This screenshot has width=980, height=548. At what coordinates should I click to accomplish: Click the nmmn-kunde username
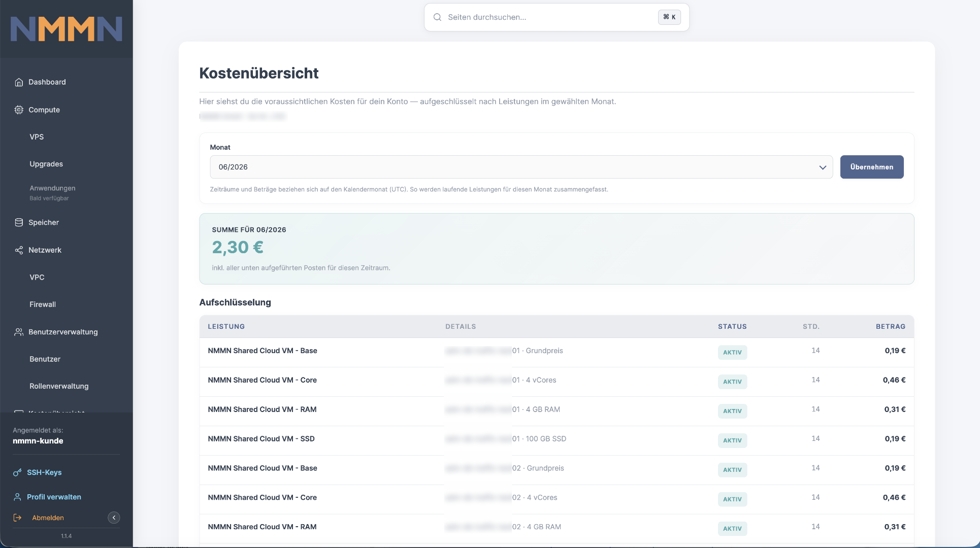click(38, 441)
